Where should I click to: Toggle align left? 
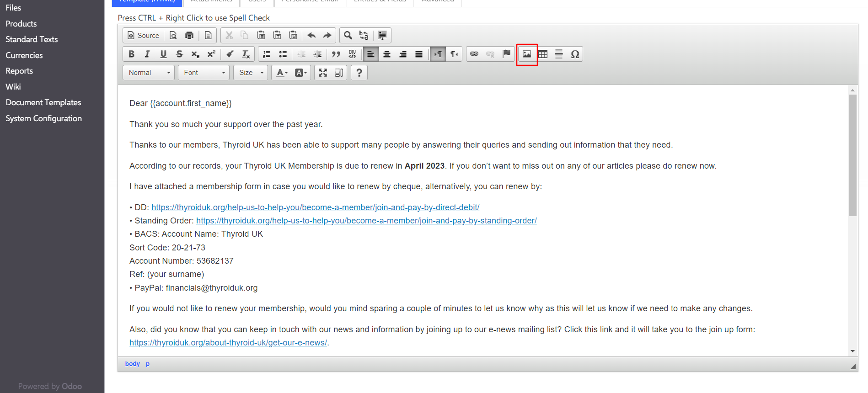pyautogui.click(x=371, y=54)
